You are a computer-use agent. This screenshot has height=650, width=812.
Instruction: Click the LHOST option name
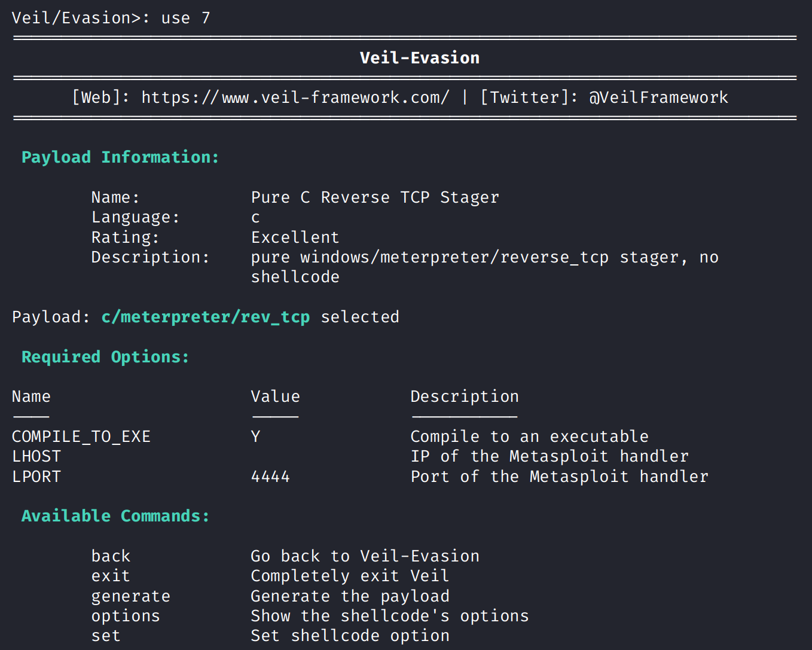[x=36, y=456]
